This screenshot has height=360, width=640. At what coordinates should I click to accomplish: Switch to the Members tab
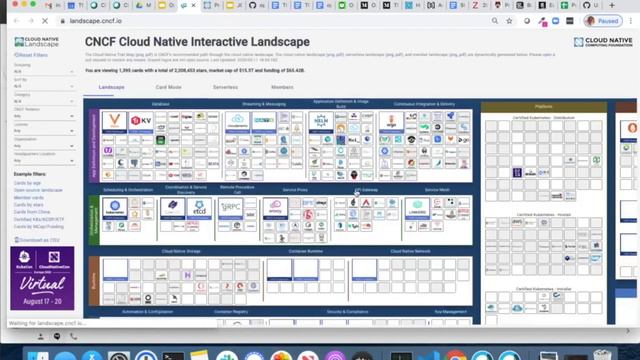(282, 87)
